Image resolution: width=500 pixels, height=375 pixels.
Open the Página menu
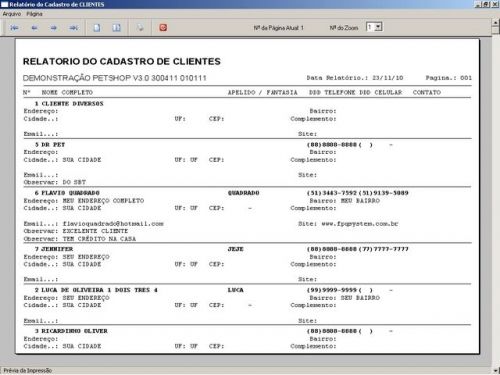point(34,14)
